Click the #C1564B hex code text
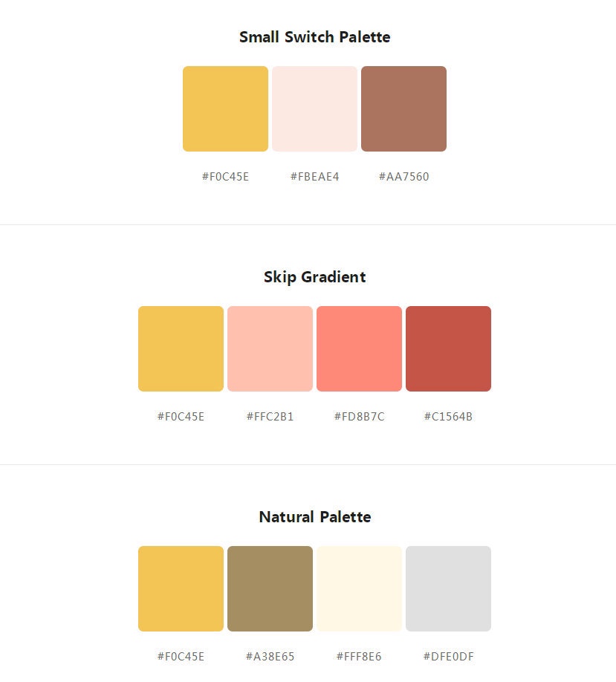The height and width of the screenshot is (682, 616). [449, 417]
